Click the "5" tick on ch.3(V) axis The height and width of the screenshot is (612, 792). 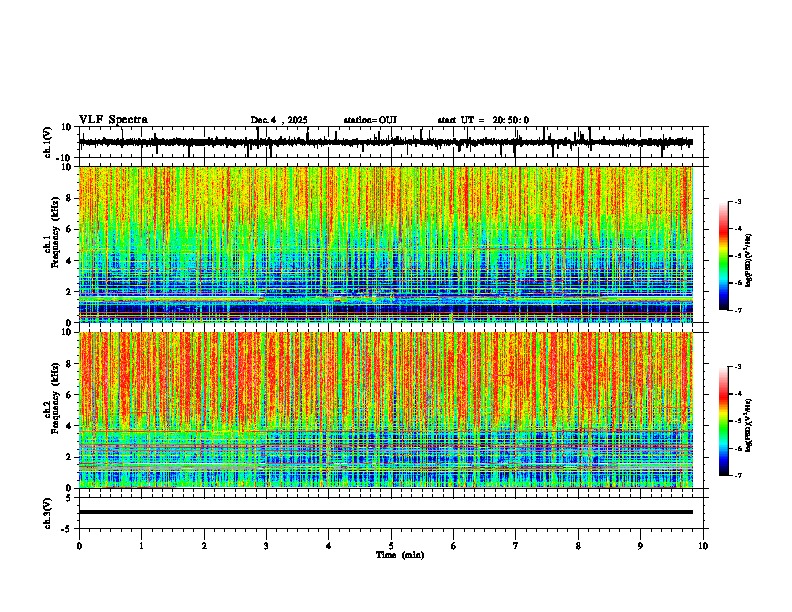pyautogui.click(x=69, y=498)
